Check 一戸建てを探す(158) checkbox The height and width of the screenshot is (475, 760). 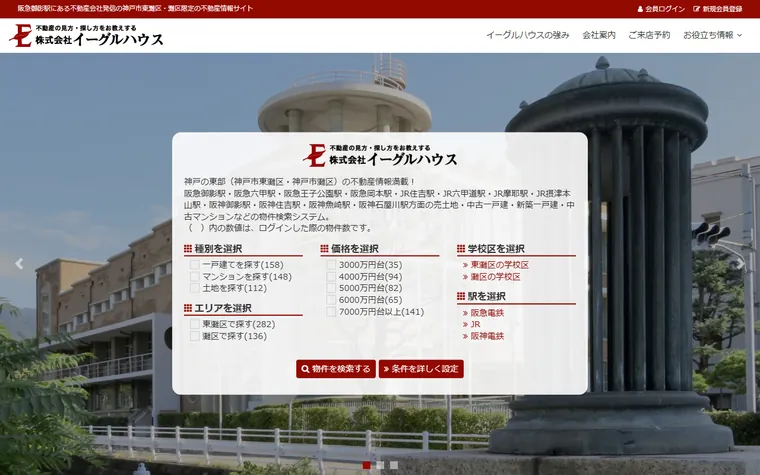195,265
